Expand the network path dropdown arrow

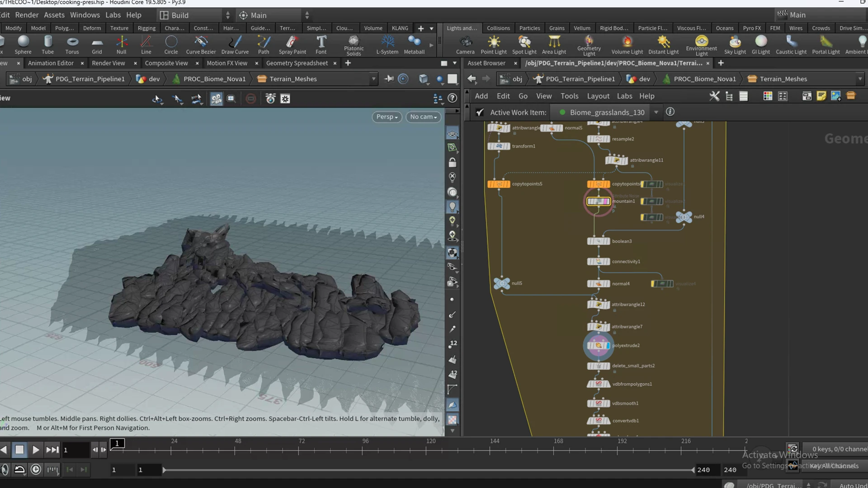(860, 79)
